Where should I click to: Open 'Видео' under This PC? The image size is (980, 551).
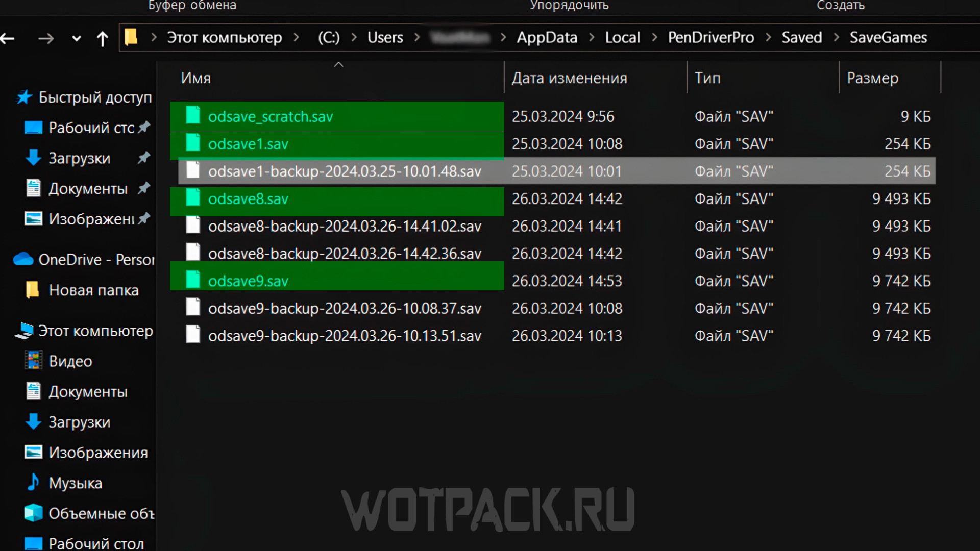click(x=70, y=361)
